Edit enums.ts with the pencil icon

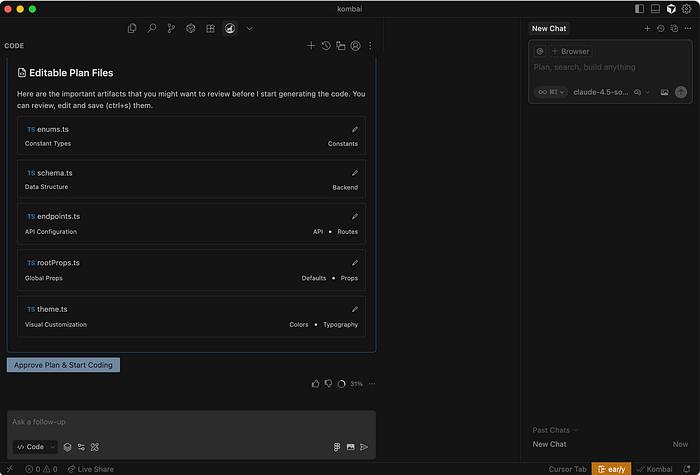coord(354,129)
